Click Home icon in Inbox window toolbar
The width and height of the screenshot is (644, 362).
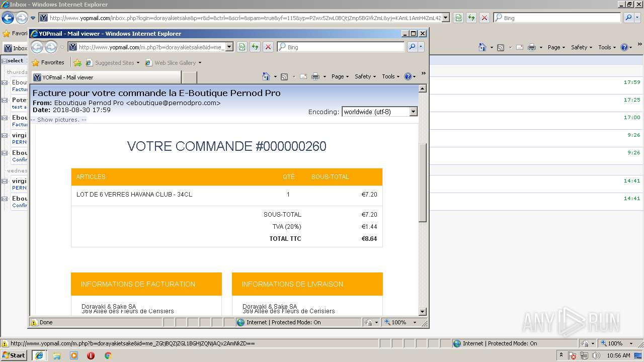[x=482, y=47]
